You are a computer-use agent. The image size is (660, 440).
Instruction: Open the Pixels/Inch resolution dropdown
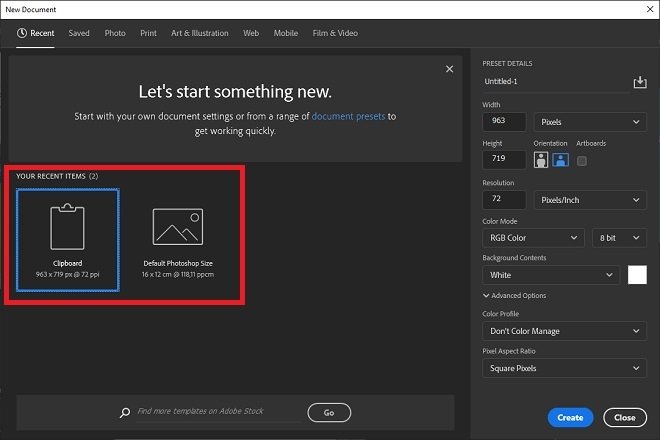click(590, 200)
